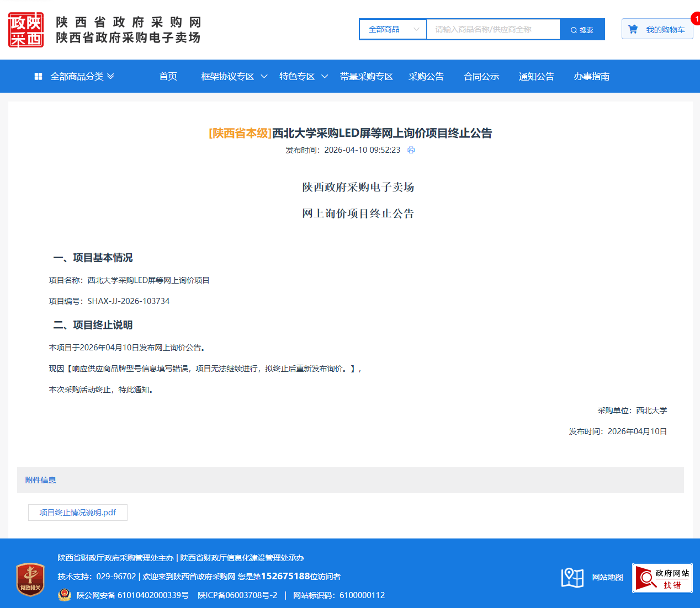Go to the 首页 tab
The height and width of the screenshot is (608, 700).
pyautogui.click(x=168, y=76)
